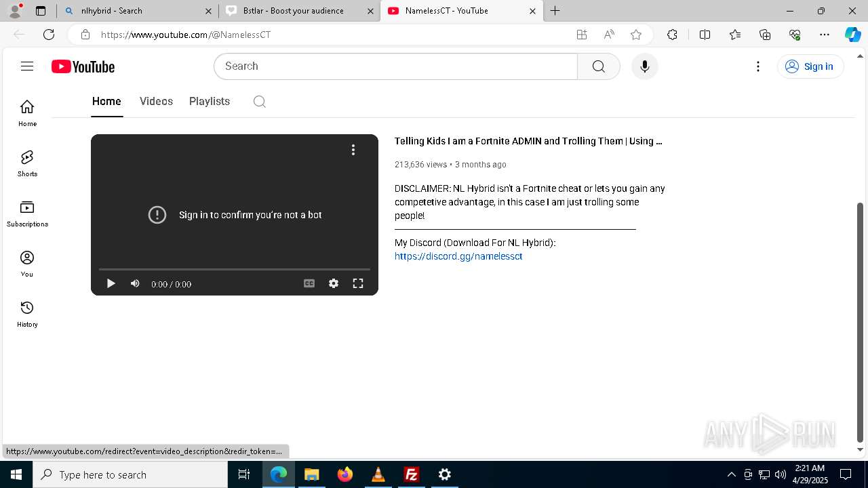Screen dimensions: 868x488
Task: View site information lock icon
Action: [85, 35]
